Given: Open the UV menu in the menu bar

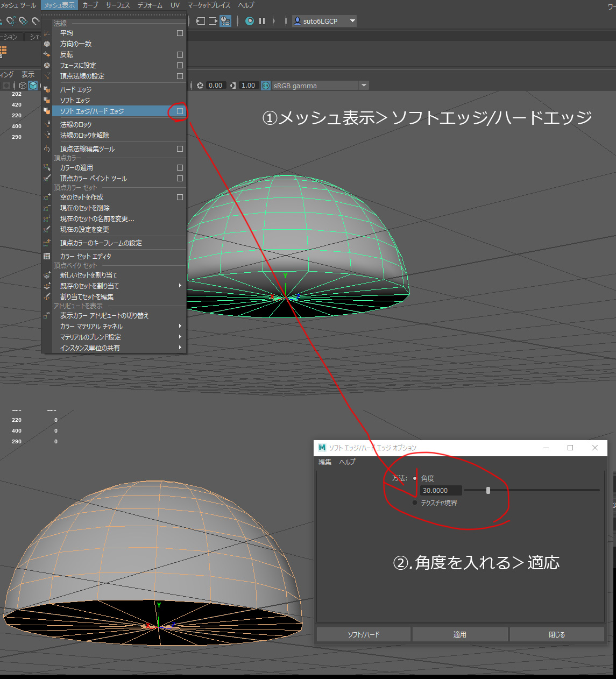Looking at the screenshot, I should click(x=175, y=5).
